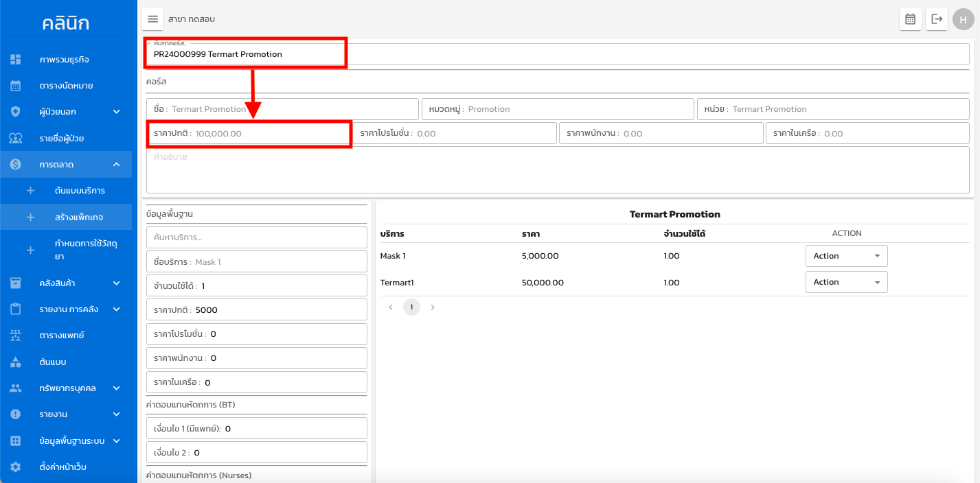Click the course ราคาพนักงาน 0.00 field

[x=661, y=133]
